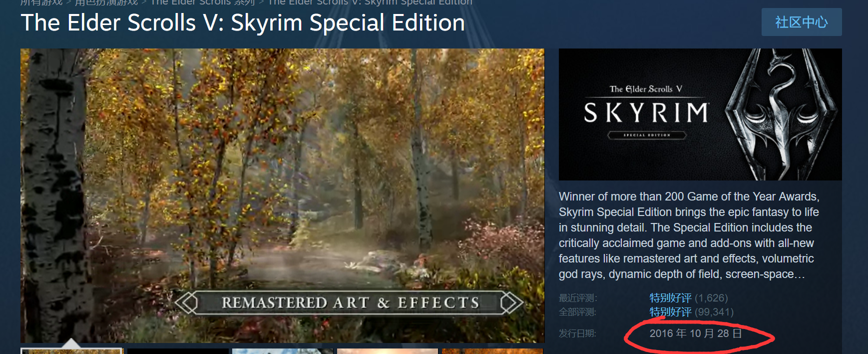The height and width of the screenshot is (354, 868).
Task: Click the white selected-thumbnail pointer arrow
Action: coord(71,343)
